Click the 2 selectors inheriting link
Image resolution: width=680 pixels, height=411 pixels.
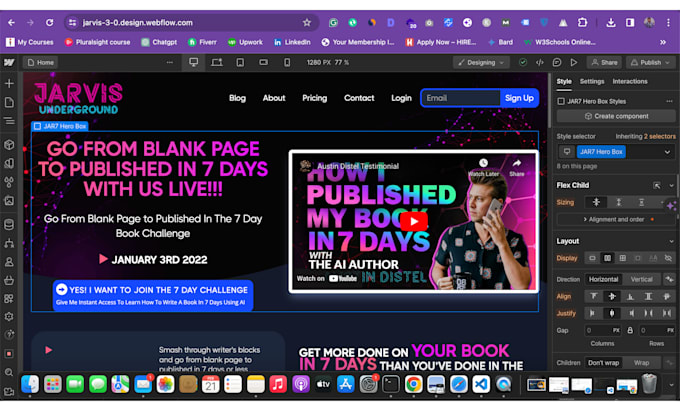660,136
